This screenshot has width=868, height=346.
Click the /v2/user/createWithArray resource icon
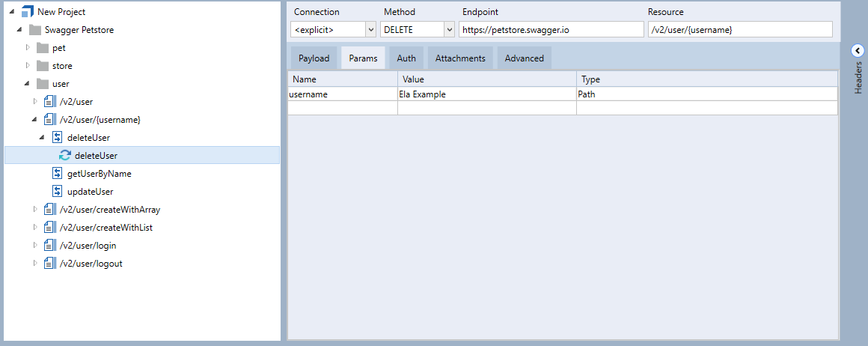click(x=50, y=210)
